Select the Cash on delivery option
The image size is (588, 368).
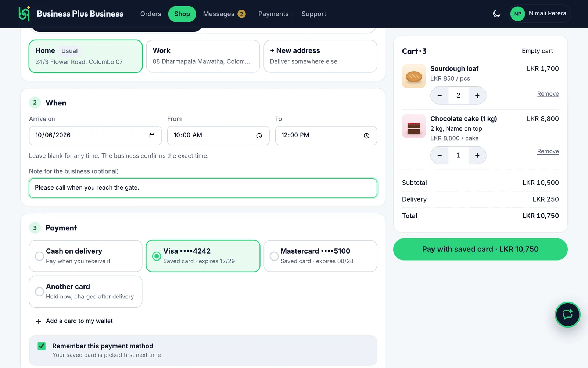[86, 256]
